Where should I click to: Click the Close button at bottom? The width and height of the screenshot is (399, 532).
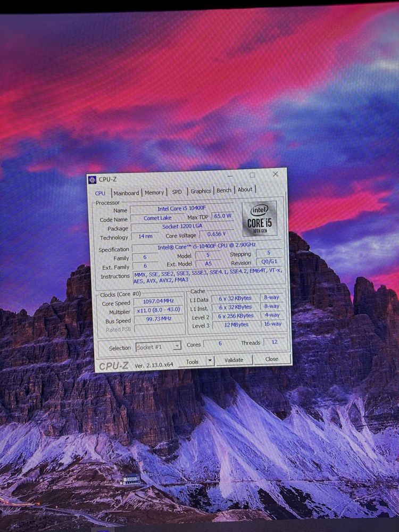point(272,359)
